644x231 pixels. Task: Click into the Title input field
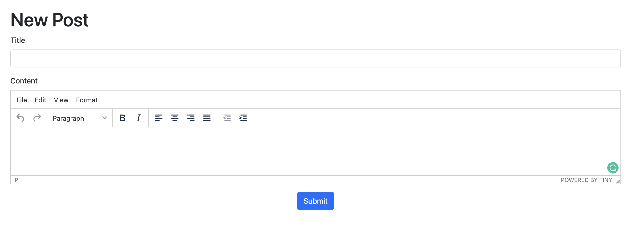tap(315, 58)
